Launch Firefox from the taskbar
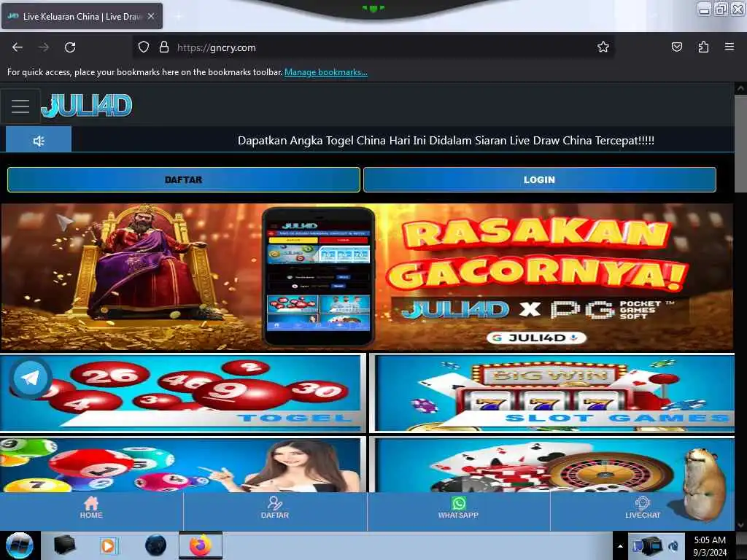 pyautogui.click(x=201, y=545)
